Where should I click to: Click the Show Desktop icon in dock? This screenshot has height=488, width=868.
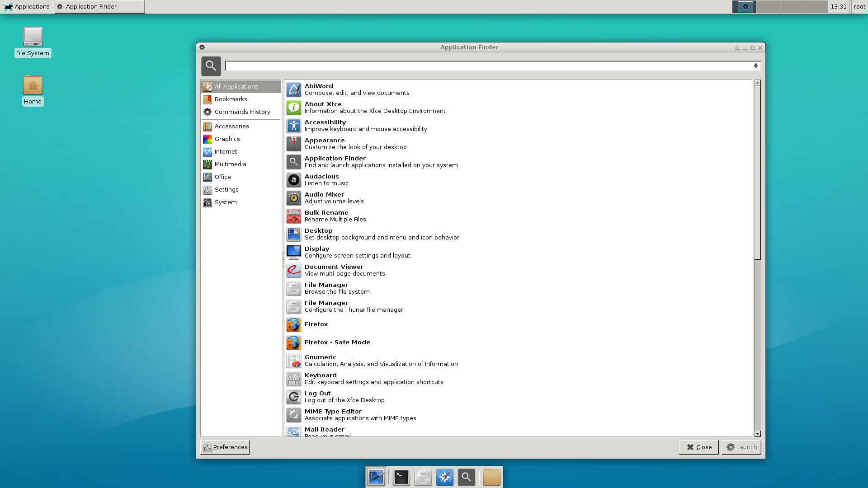pyautogui.click(x=376, y=477)
